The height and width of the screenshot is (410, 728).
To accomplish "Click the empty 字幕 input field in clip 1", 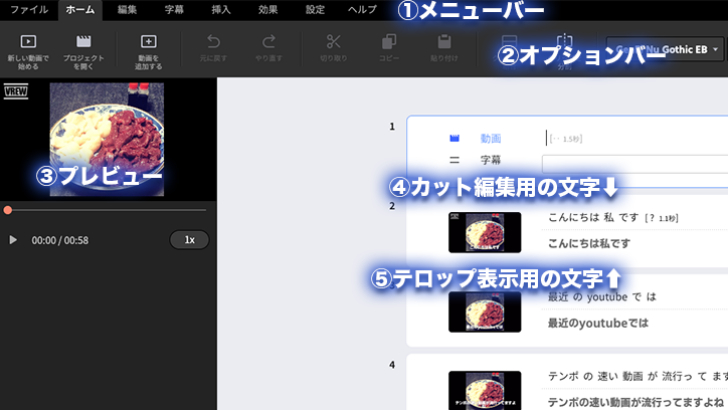I will 635,164.
